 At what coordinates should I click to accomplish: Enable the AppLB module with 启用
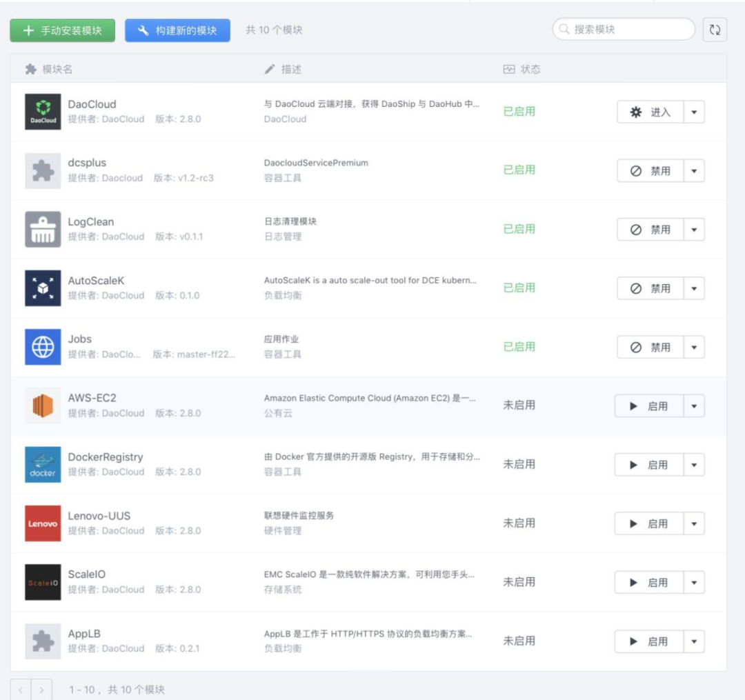649,641
